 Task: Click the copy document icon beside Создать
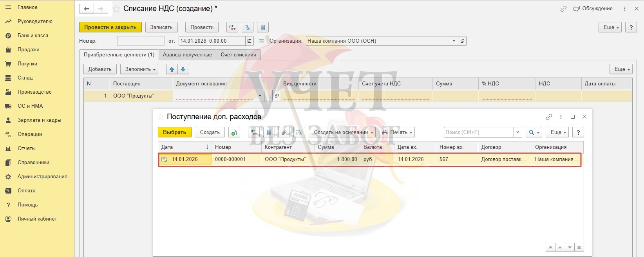click(x=234, y=132)
